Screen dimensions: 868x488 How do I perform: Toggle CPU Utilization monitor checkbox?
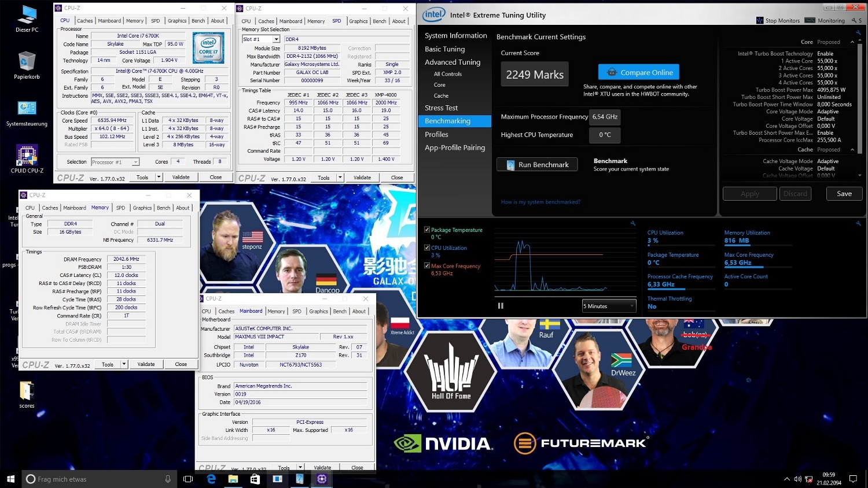[x=427, y=247]
